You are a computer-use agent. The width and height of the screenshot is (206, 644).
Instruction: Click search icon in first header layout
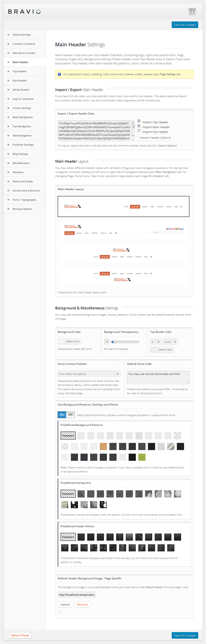pos(181,207)
